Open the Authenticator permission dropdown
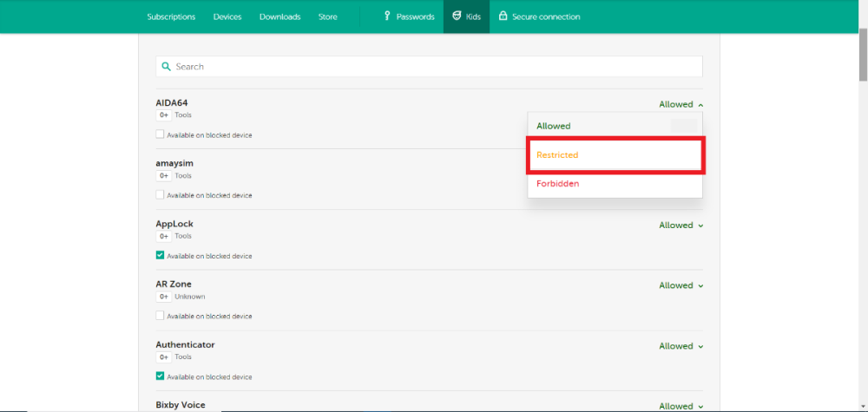Image resolution: width=868 pixels, height=412 pixels. tap(681, 345)
